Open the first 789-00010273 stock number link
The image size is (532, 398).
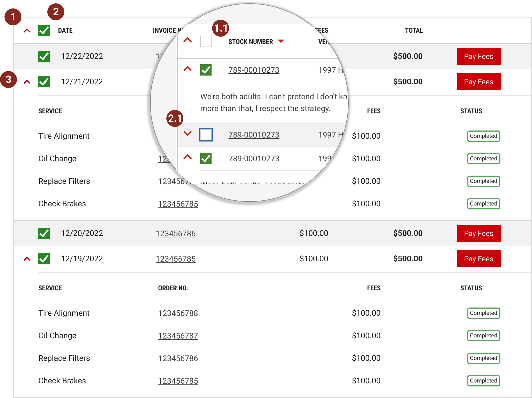click(254, 70)
